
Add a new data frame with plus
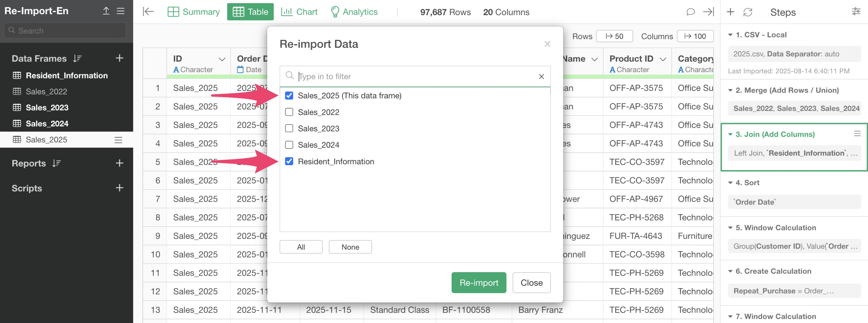click(x=119, y=58)
